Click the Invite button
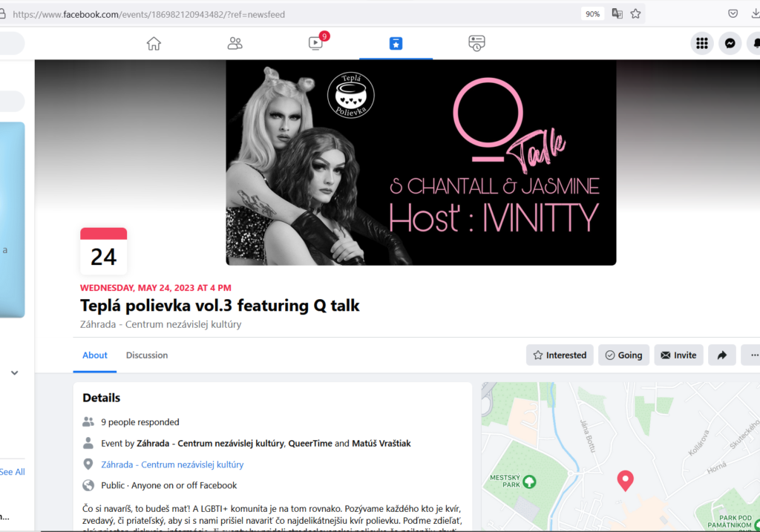Image resolution: width=760 pixels, height=532 pixels. click(x=678, y=355)
